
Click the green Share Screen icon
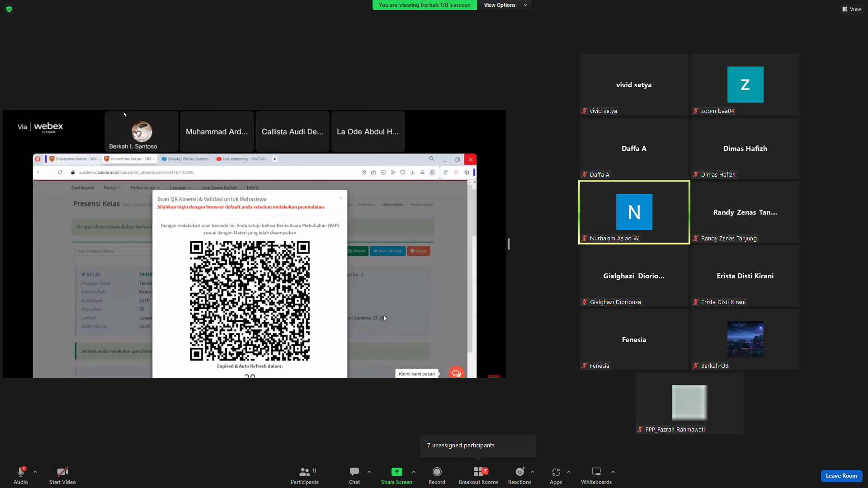click(396, 472)
